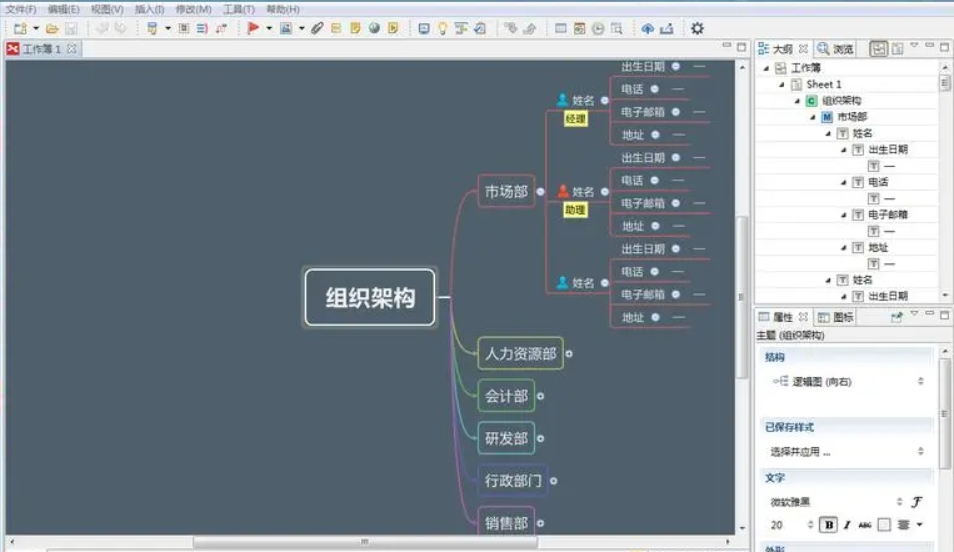The width and height of the screenshot is (954, 552).
Task: Open the font family dropdown 微软雅黑
Action: (836, 502)
